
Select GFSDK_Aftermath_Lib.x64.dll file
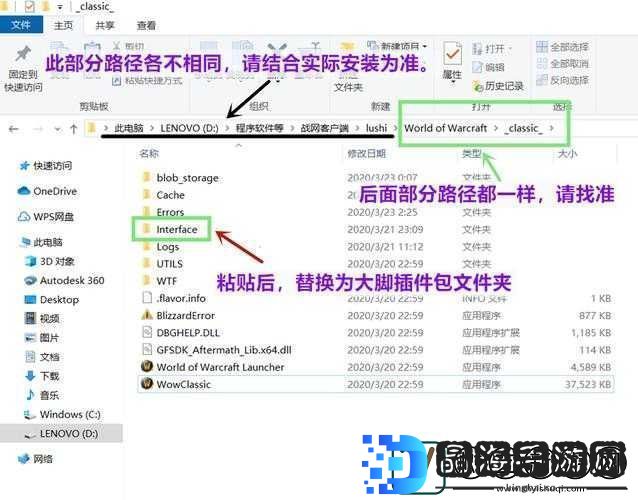tap(216, 350)
